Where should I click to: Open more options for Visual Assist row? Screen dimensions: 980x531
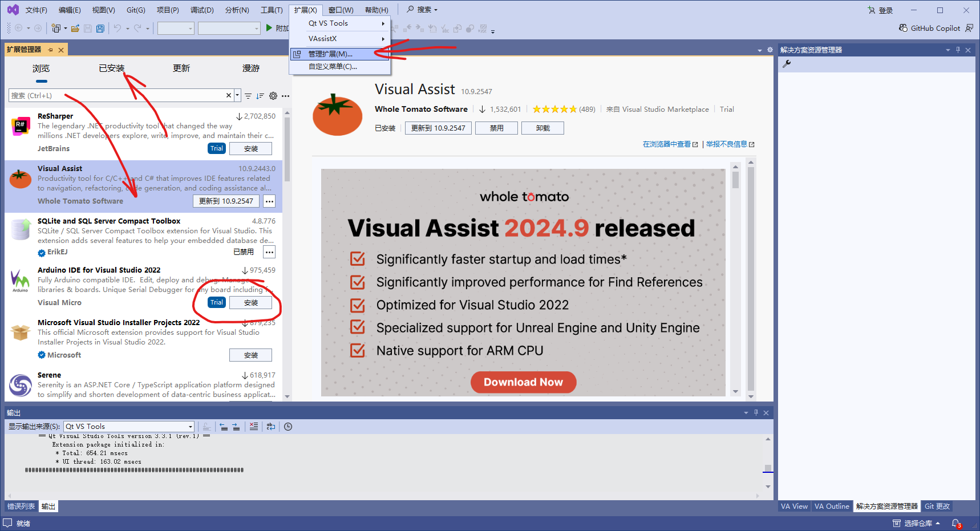[x=269, y=201]
